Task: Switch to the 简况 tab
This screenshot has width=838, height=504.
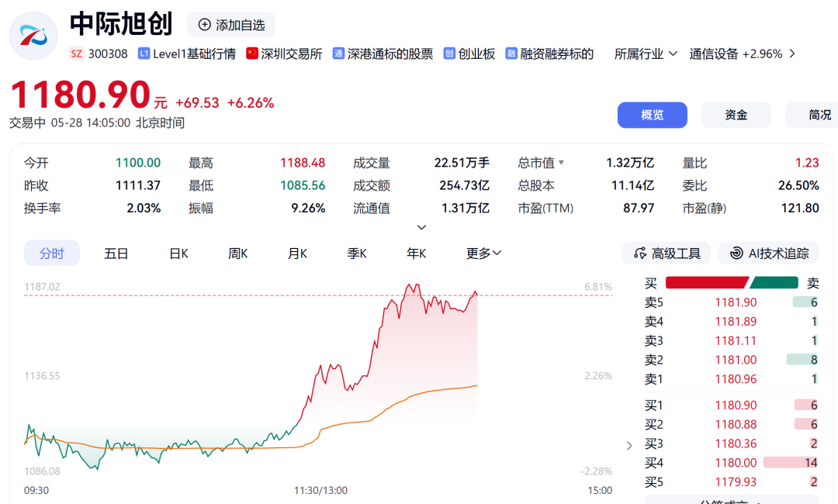Action: click(x=812, y=115)
